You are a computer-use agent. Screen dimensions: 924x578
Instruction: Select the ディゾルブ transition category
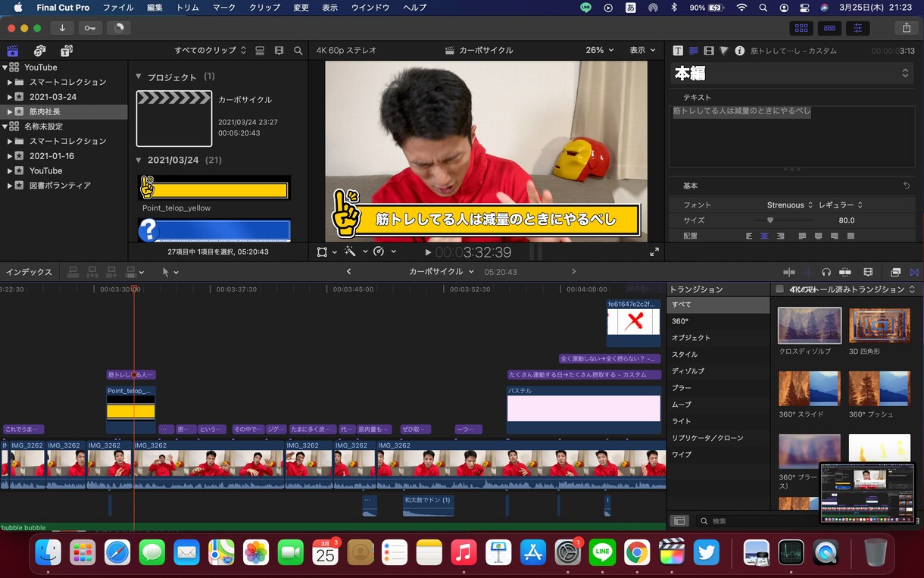719,371
